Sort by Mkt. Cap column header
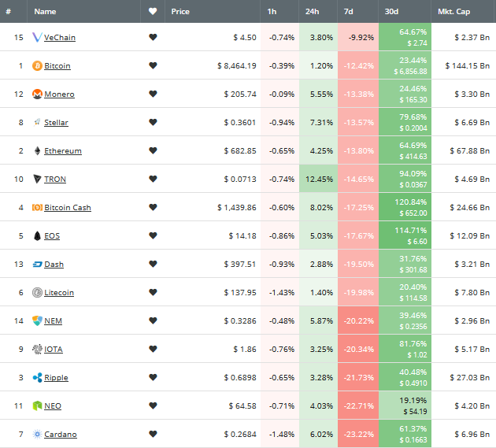 tap(454, 11)
